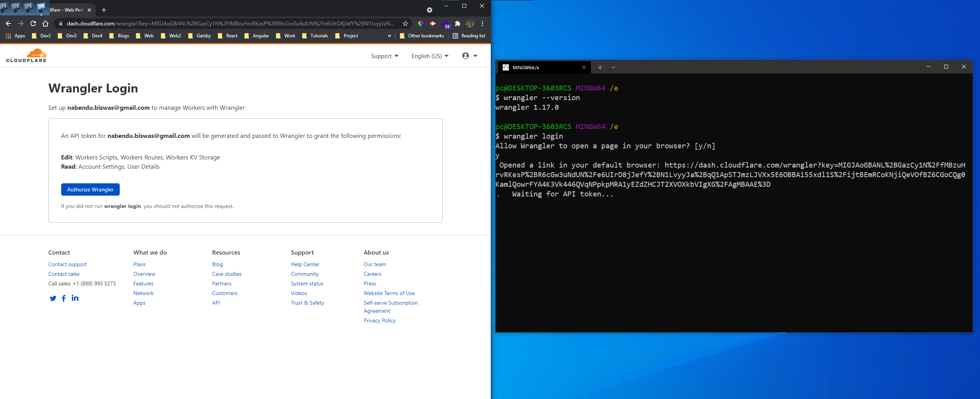Open Reading list panel

(469, 36)
